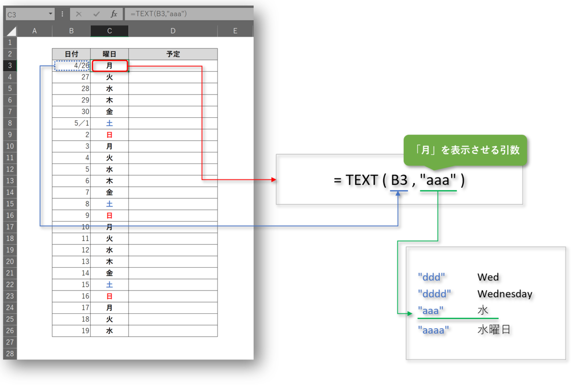Click the 予定 header cell
The width and height of the screenshot is (588, 385).
click(x=173, y=54)
